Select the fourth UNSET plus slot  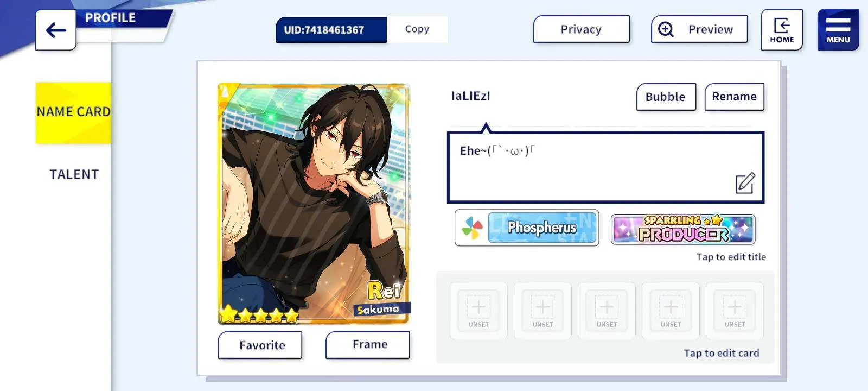pyautogui.click(x=671, y=311)
